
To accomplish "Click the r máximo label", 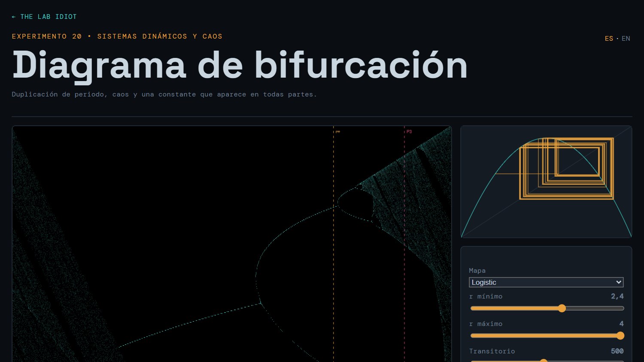I will (486, 324).
